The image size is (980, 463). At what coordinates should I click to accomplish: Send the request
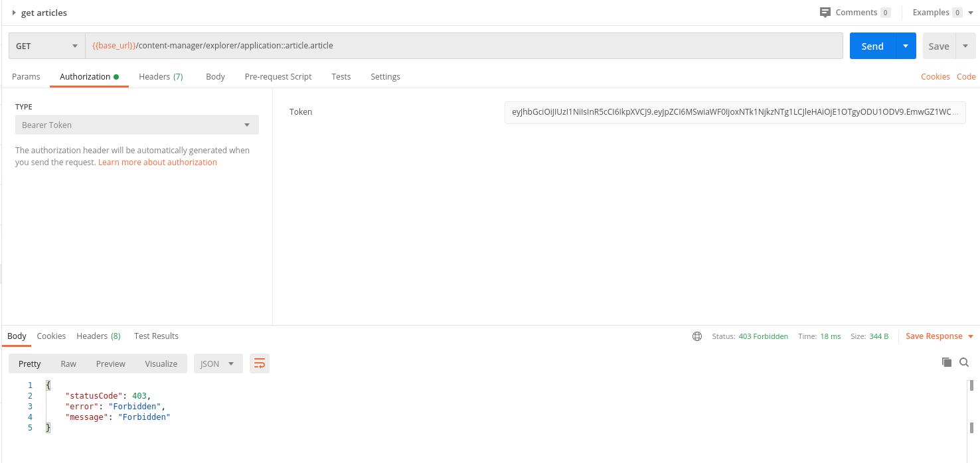tap(872, 46)
